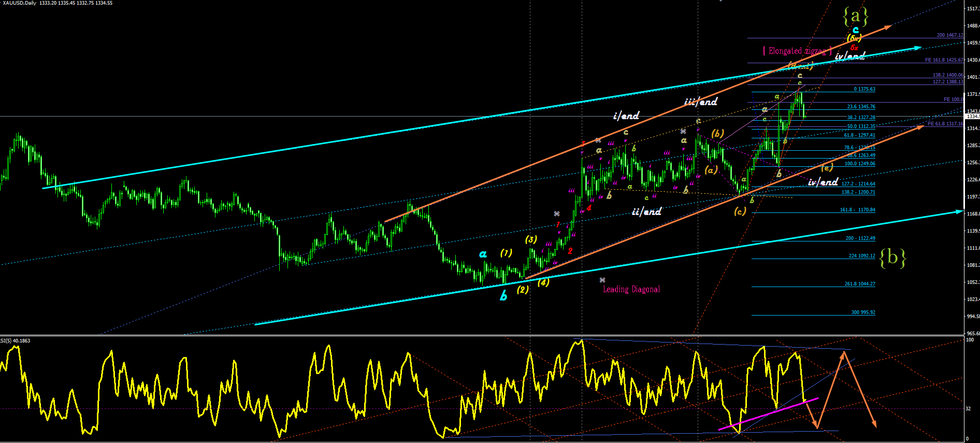The image size is (980, 443).
Task: Select the white ii/end wave label
Action: [646, 211]
